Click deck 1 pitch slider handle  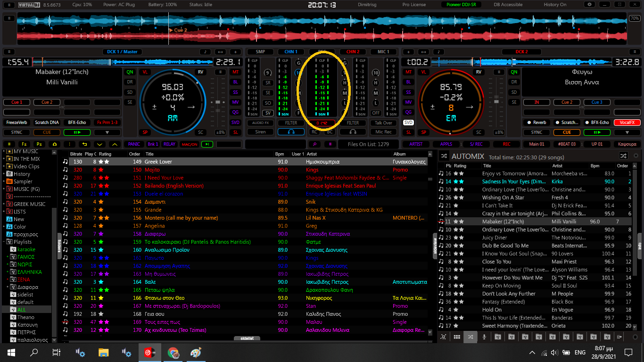[x=217, y=102]
